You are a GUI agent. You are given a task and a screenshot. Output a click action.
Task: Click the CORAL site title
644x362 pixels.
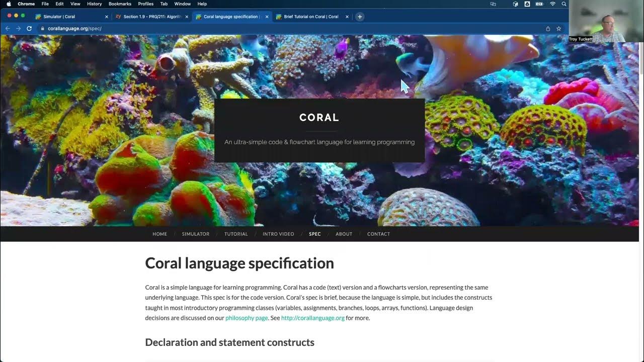(319, 118)
